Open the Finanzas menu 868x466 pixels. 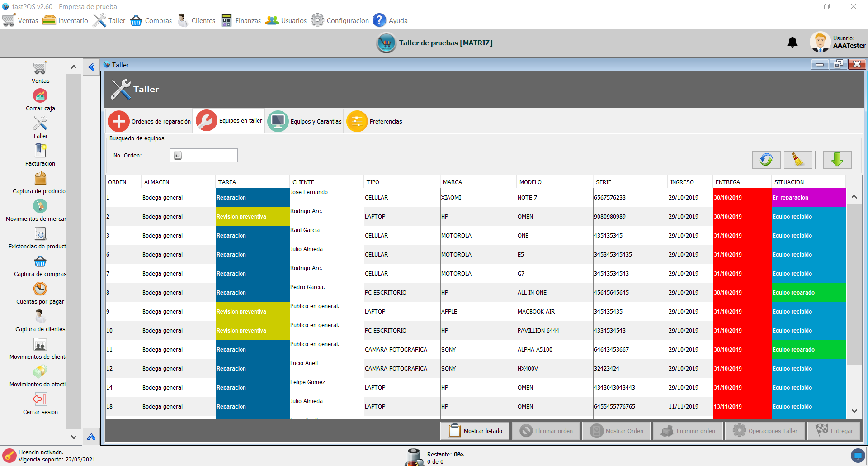pyautogui.click(x=241, y=20)
